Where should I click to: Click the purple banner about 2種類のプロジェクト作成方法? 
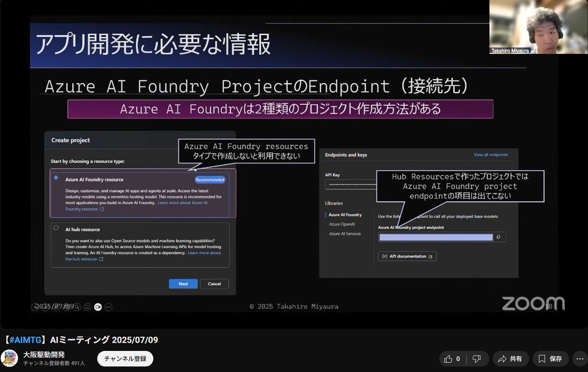point(280,109)
